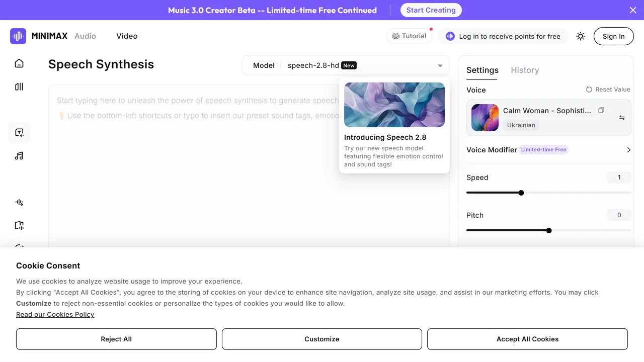This screenshot has width=644, height=362.
Task: Click the Music 3.0 Creator Beta banner text
Action: (x=272, y=10)
